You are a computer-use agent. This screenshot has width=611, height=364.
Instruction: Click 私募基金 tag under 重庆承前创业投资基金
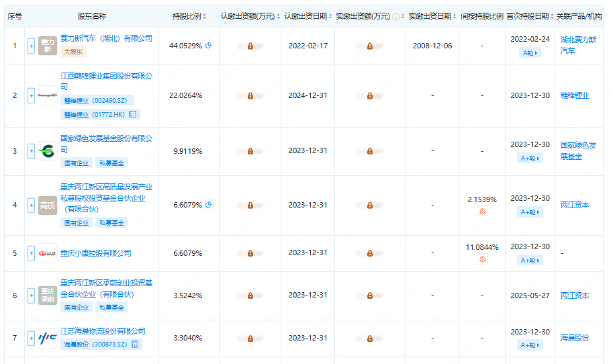point(111,308)
